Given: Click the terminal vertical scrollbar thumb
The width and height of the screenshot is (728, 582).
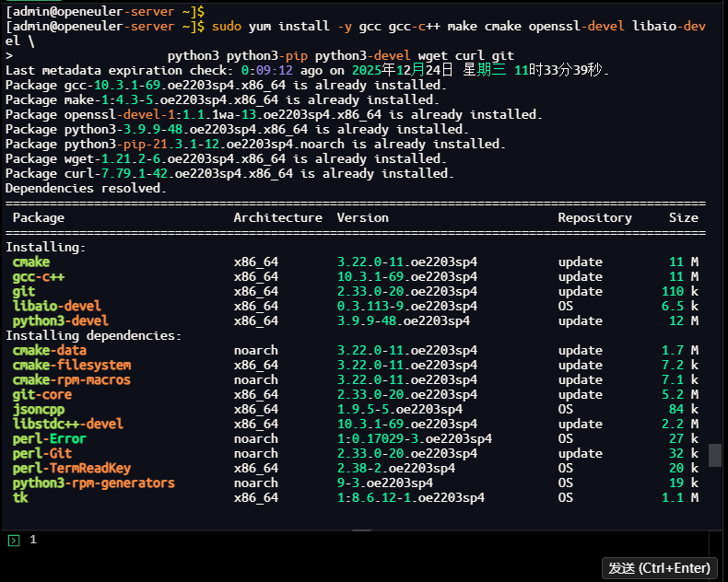Looking at the screenshot, I should [715, 455].
